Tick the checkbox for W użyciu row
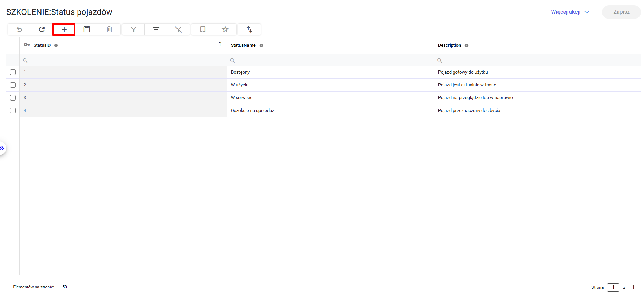Viewport: 644px width, 294px height. (13, 85)
